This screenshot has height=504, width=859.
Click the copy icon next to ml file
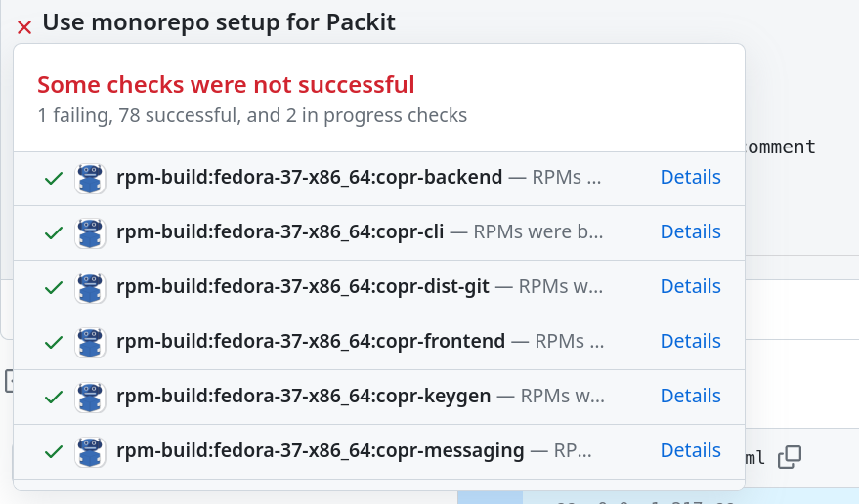pos(790,457)
